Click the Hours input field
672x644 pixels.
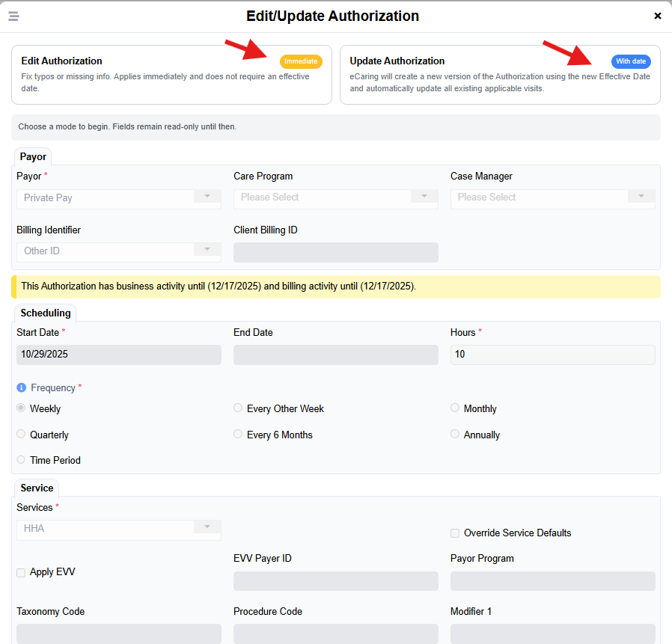tap(552, 355)
